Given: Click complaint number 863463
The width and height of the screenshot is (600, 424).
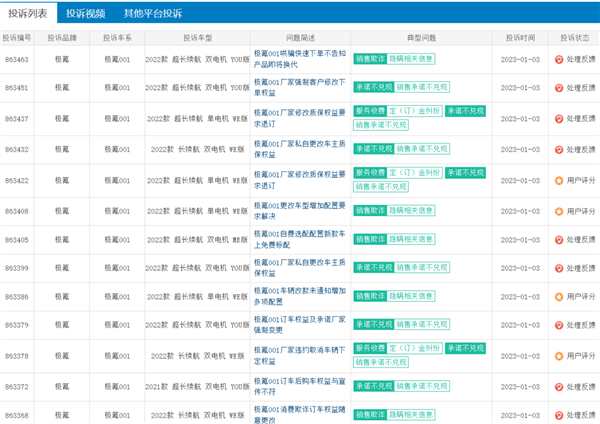Looking at the screenshot, I should click(x=17, y=59).
